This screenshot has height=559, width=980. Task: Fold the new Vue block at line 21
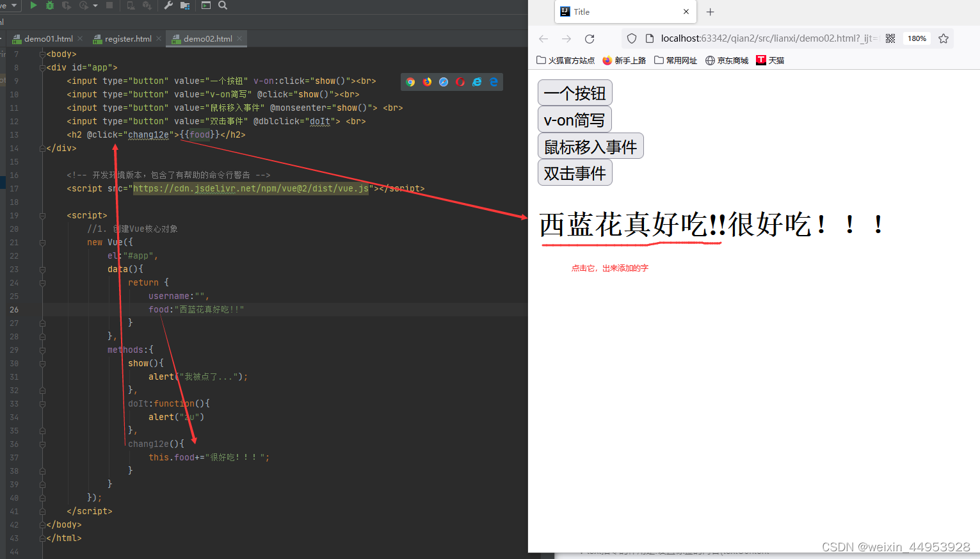click(43, 243)
